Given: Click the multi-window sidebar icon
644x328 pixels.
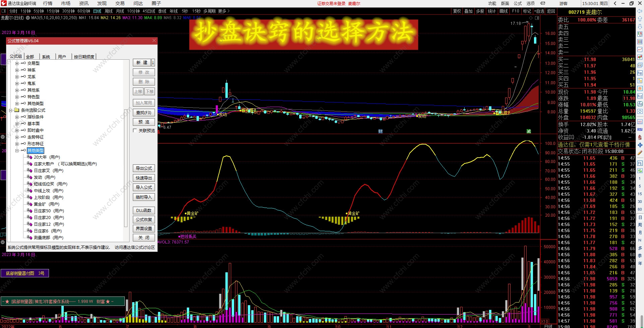Looking at the screenshot, I should point(640,65).
